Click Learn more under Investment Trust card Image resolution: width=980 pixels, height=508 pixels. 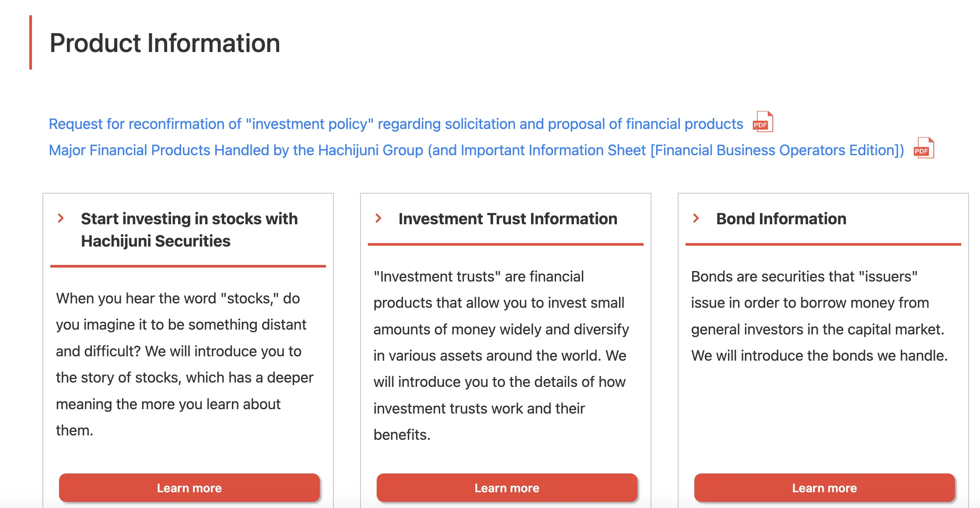pyautogui.click(x=507, y=487)
